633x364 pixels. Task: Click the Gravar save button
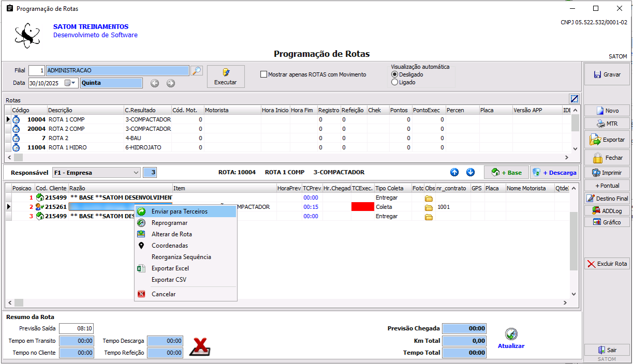[x=607, y=74]
